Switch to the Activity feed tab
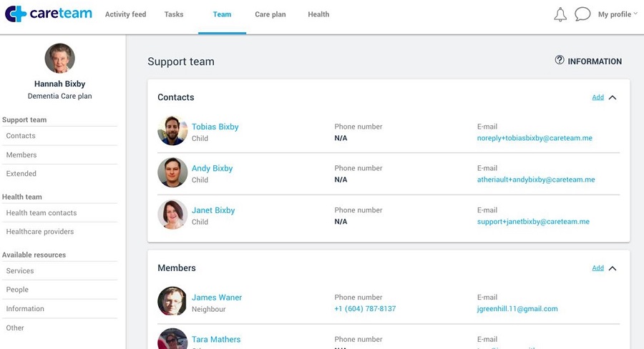This screenshot has width=644, height=349. tap(125, 14)
